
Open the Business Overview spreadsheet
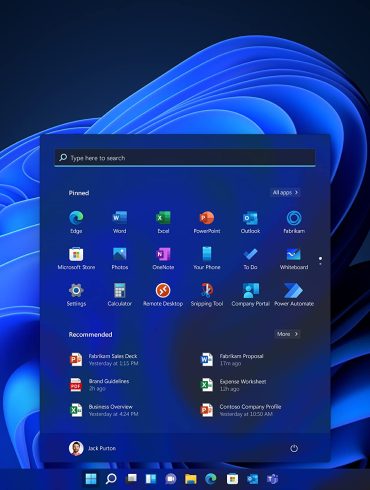104,410
